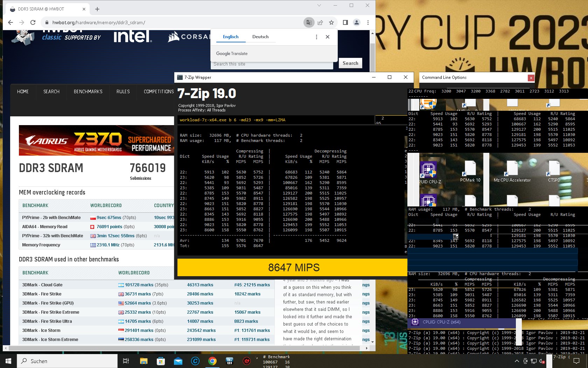The width and height of the screenshot is (588, 368).
Task: Open the red gear taskbar app
Action: tap(246, 361)
